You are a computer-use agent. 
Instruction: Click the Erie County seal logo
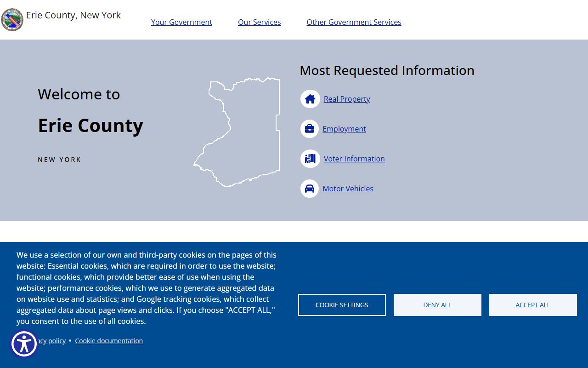12,20
